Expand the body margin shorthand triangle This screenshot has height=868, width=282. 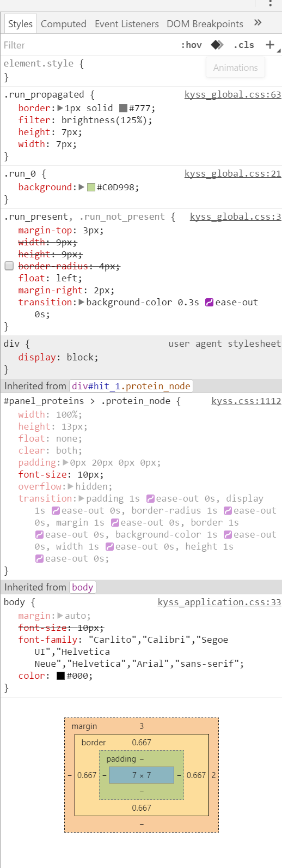click(60, 616)
